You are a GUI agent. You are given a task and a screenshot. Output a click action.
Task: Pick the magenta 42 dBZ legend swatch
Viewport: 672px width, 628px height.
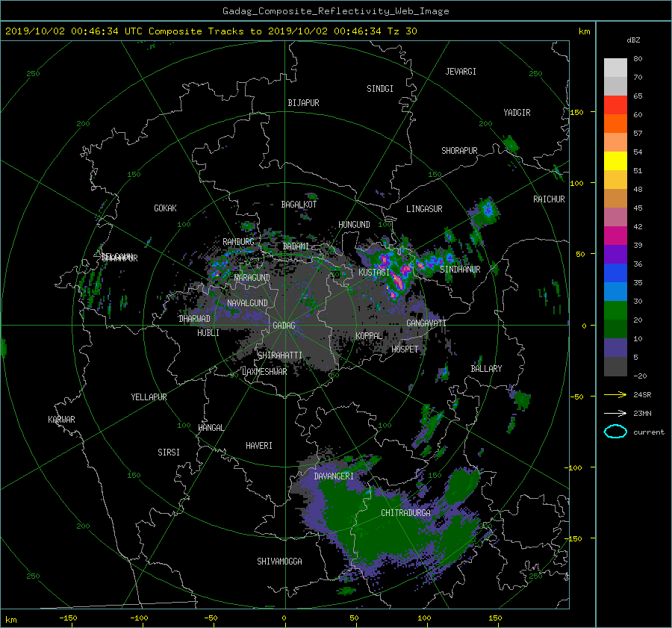click(615, 235)
